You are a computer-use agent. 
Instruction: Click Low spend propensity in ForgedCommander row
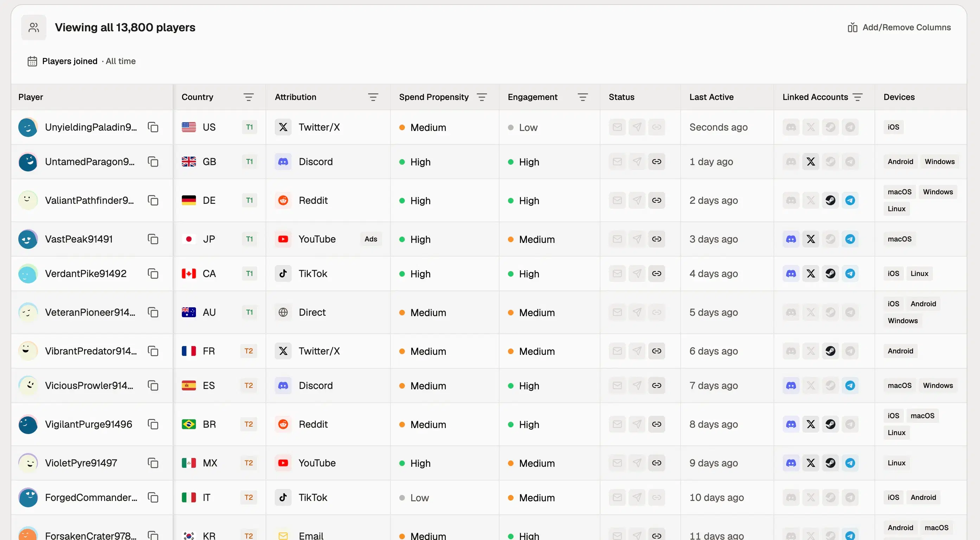[414, 497]
